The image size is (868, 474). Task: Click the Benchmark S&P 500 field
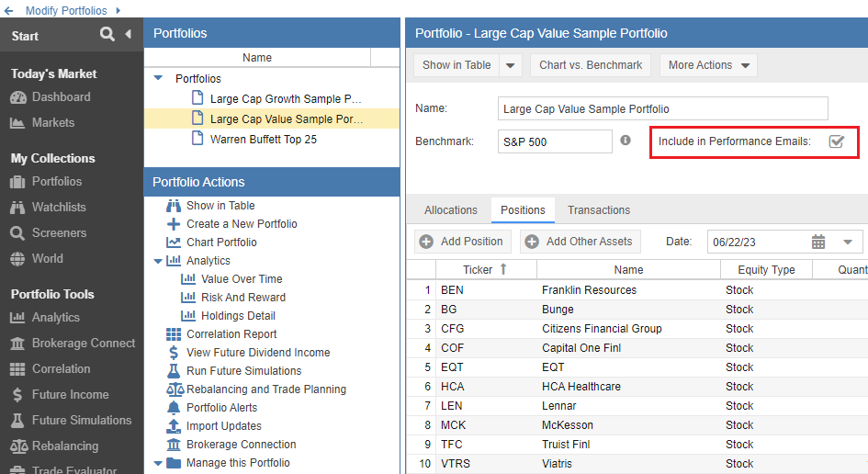coord(555,141)
